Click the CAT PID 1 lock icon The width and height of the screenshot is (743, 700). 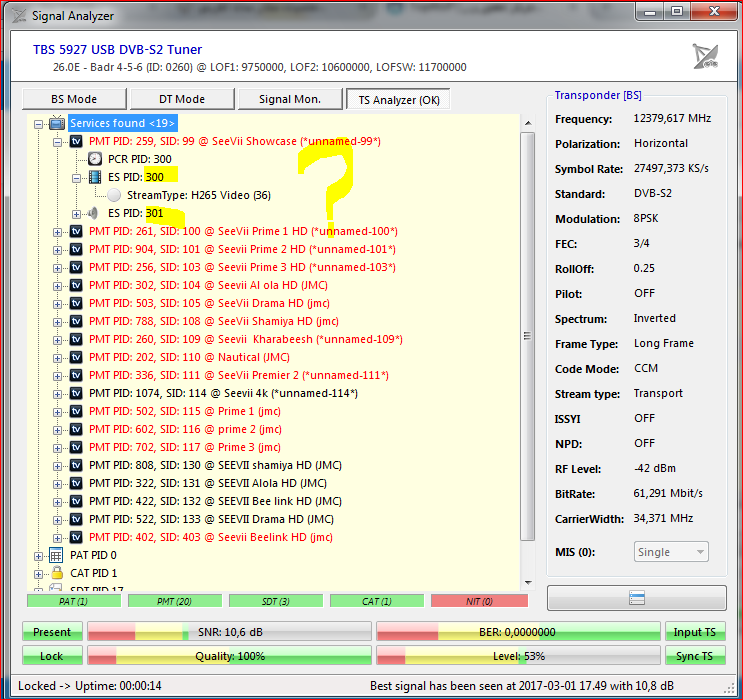click(x=56, y=573)
